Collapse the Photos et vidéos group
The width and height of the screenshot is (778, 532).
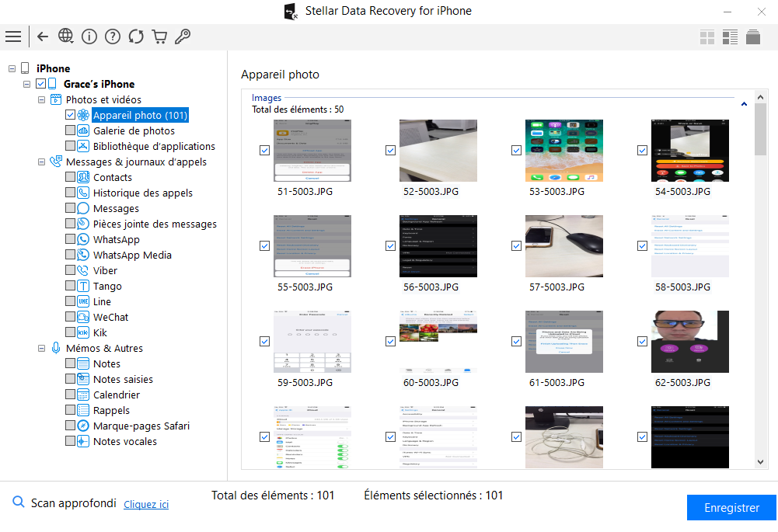pos(42,99)
